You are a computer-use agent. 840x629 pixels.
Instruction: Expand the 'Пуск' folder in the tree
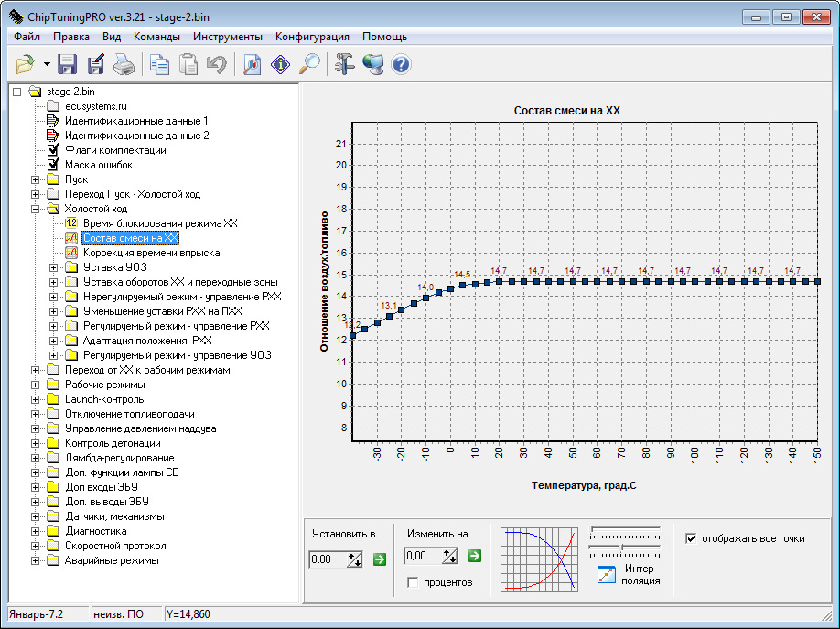pos(37,179)
